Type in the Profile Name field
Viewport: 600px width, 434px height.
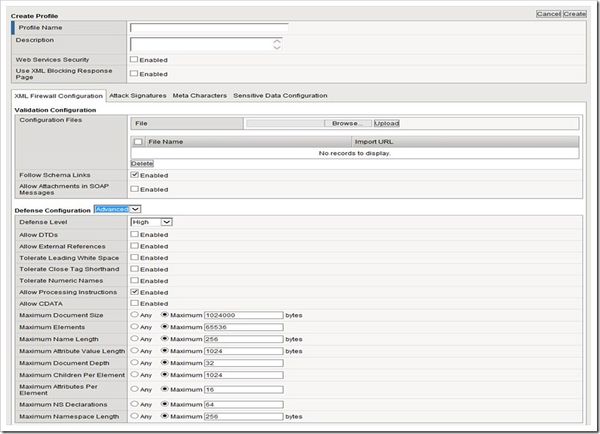point(208,28)
